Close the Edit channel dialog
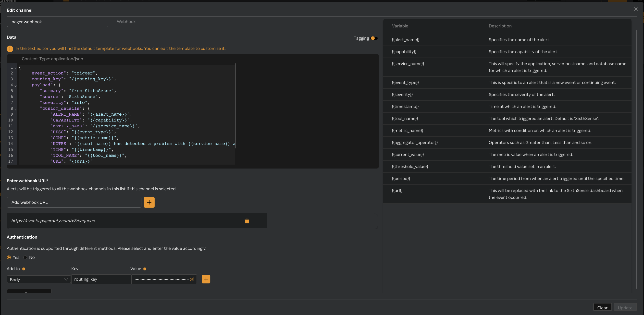Screen dimensions: 644x315 coord(636,9)
